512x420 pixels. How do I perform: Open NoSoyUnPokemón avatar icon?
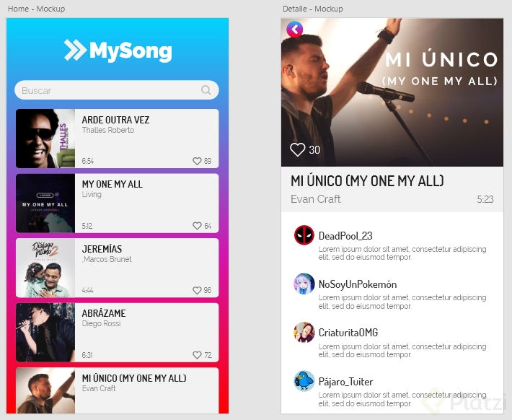(x=304, y=284)
